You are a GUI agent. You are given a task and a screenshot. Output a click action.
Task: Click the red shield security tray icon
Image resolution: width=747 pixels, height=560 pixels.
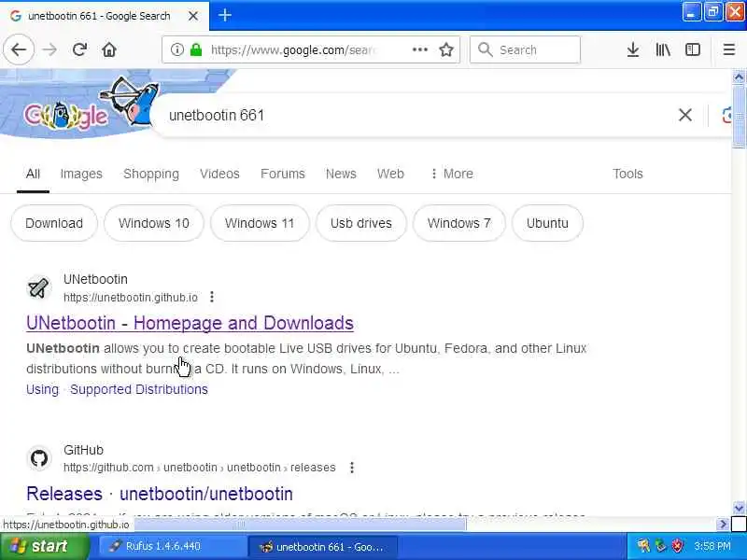tap(678, 546)
